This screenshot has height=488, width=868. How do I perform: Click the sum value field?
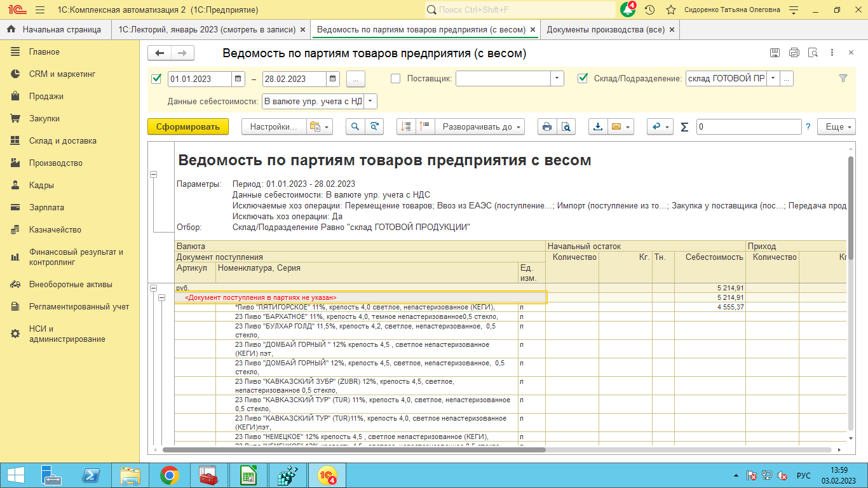[x=749, y=126]
